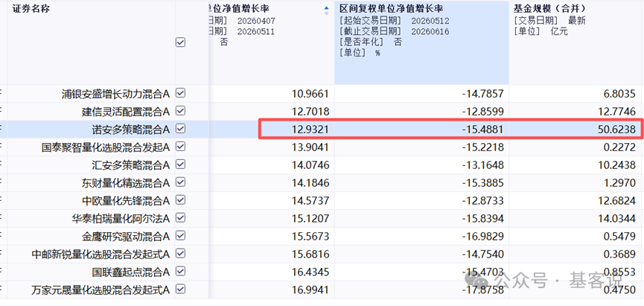Image resolution: width=644 pixels, height=306 pixels.
Task: Select fund size cell 12.7746
Action: click(617, 112)
